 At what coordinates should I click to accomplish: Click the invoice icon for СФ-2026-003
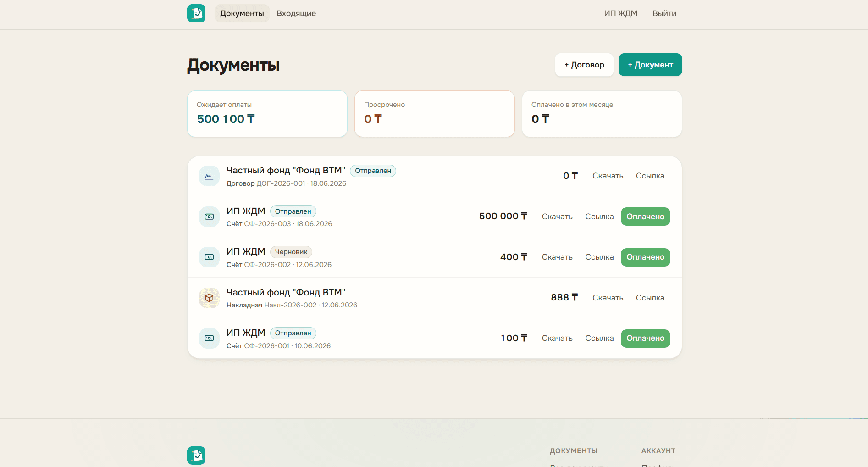[209, 217]
